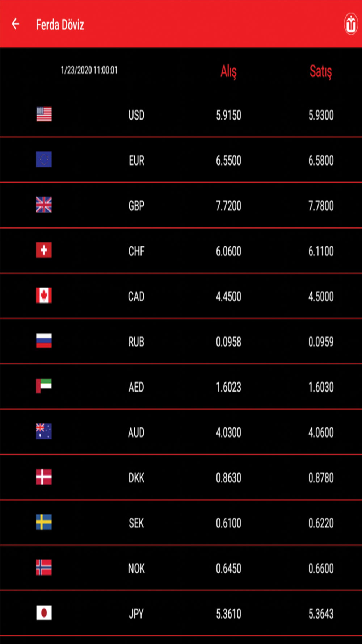Tap the Australian flag icon
This screenshot has width=362, height=644.
pos(44,431)
